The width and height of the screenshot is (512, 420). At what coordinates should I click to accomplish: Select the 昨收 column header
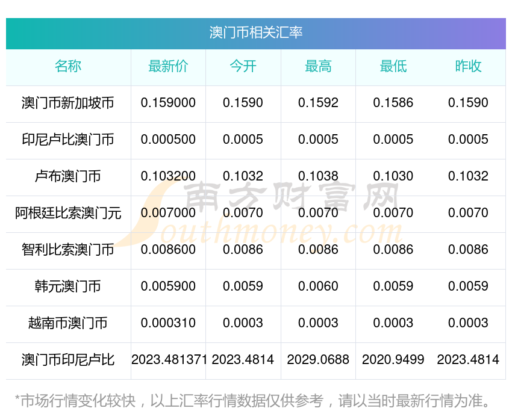(x=468, y=66)
